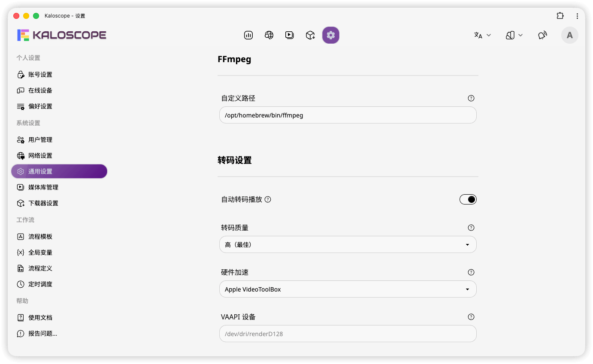Click help icon next to 转码质量

click(x=471, y=228)
